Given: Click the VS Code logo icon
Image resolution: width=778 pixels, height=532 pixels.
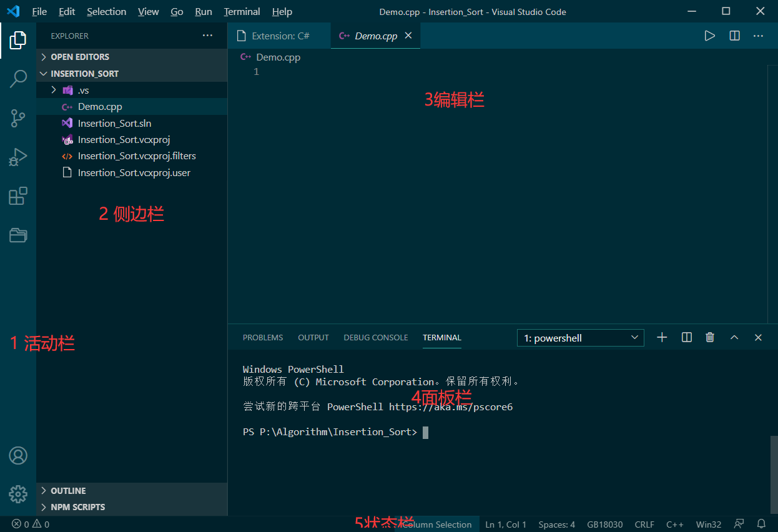Looking at the screenshot, I should coord(13,11).
